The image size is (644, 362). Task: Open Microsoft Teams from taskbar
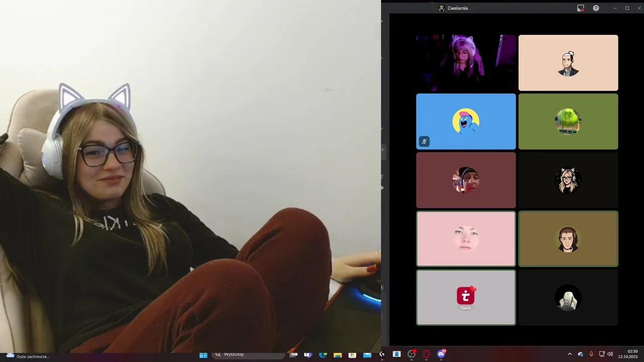point(308,354)
